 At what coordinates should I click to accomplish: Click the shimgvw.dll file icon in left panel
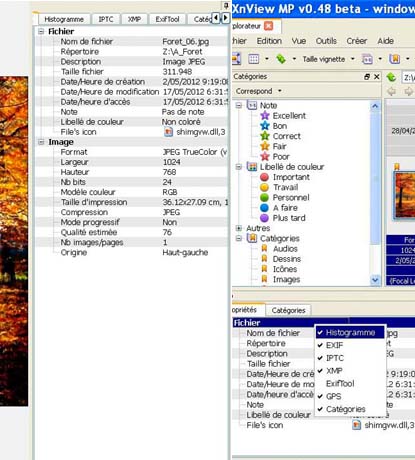click(169, 132)
